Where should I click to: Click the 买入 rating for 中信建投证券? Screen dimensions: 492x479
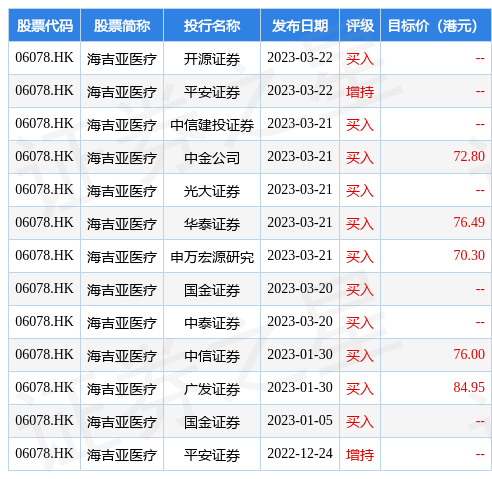pos(360,125)
